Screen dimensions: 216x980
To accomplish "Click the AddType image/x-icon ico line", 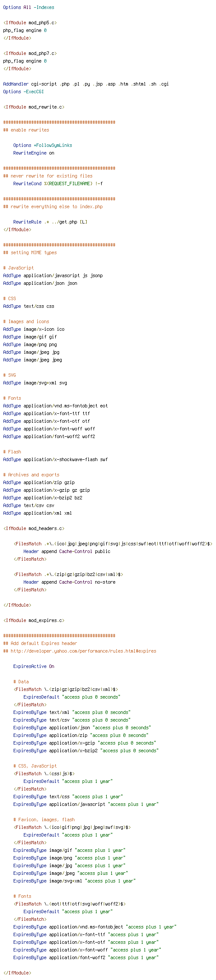I will pos(34,330).
